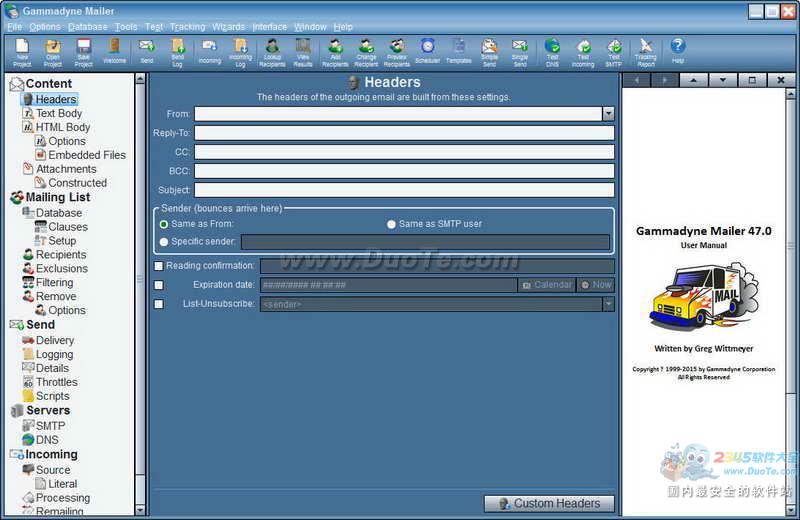Click the Help question mark icon

coord(678,53)
